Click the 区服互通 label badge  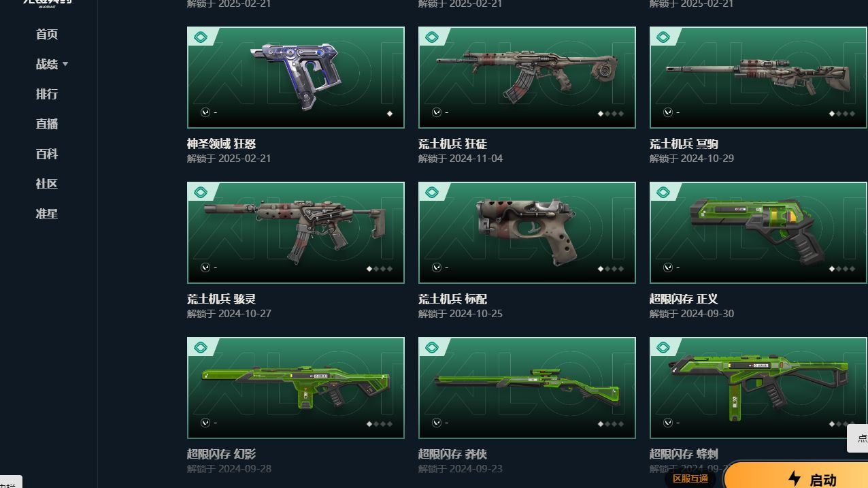click(690, 478)
